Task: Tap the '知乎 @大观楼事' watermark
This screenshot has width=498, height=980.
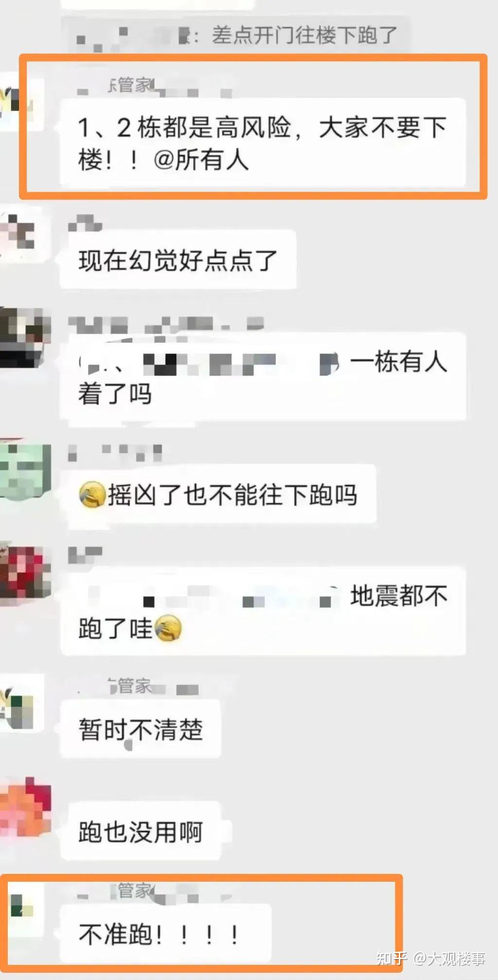Action: (x=431, y=958)
